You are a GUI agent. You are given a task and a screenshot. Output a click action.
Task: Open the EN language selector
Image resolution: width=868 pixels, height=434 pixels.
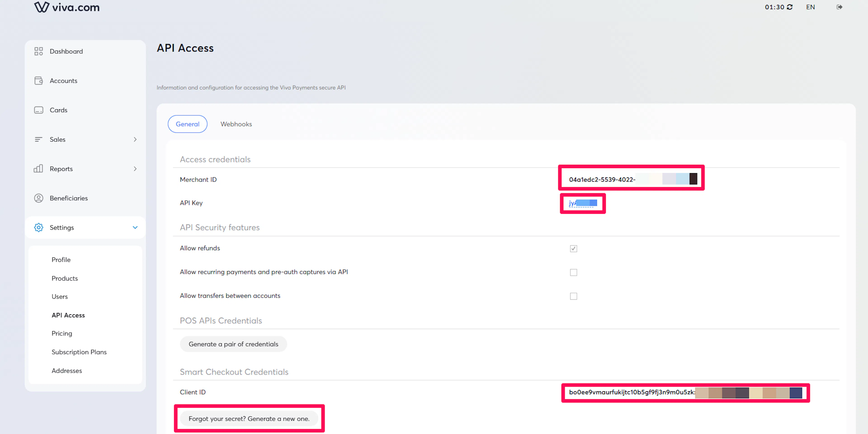[810, 7]
